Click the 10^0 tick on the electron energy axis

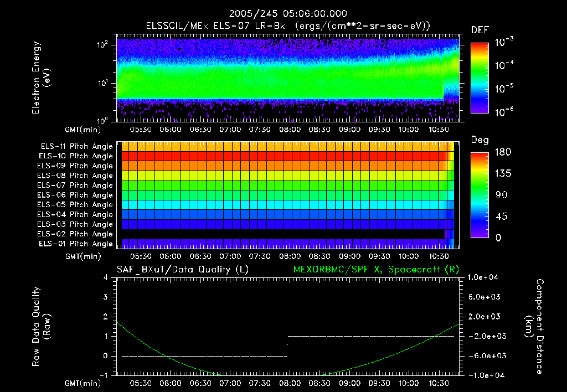click(x=102, y=120)
